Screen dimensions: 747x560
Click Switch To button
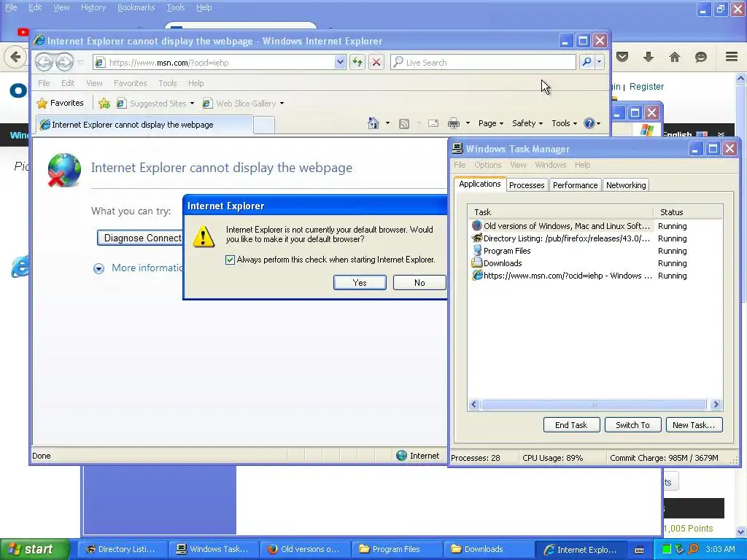632,425
